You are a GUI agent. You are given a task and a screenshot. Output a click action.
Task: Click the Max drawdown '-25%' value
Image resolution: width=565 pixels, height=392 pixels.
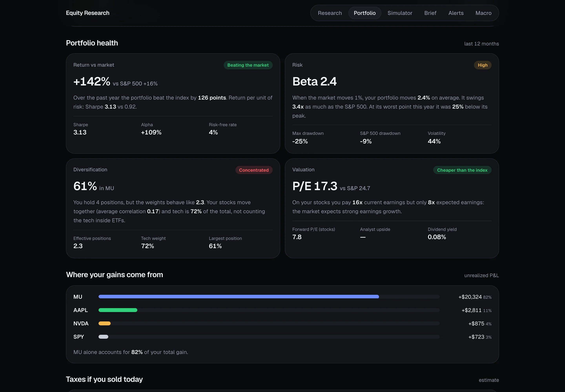point(300,141)
